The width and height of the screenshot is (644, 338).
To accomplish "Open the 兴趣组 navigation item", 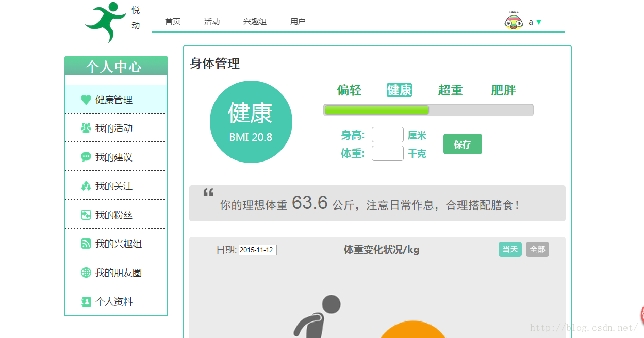I will (x=255, y=21).
